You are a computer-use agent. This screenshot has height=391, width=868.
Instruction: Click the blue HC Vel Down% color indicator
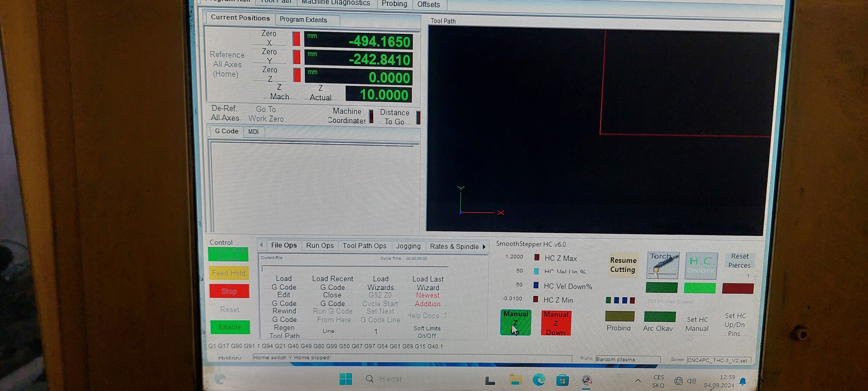pyautogui.click(x=536, y=285)
